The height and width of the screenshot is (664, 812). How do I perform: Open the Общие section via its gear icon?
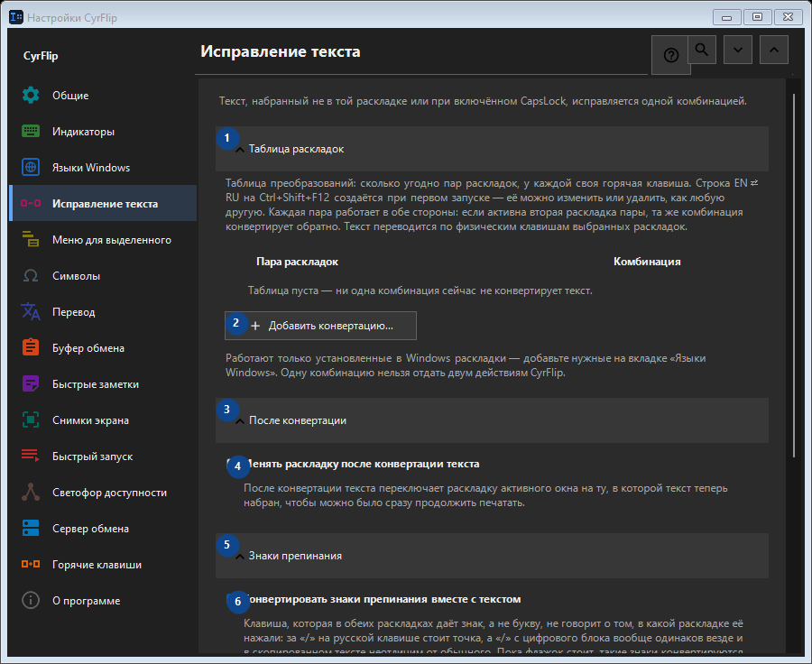tap(31, 96)
